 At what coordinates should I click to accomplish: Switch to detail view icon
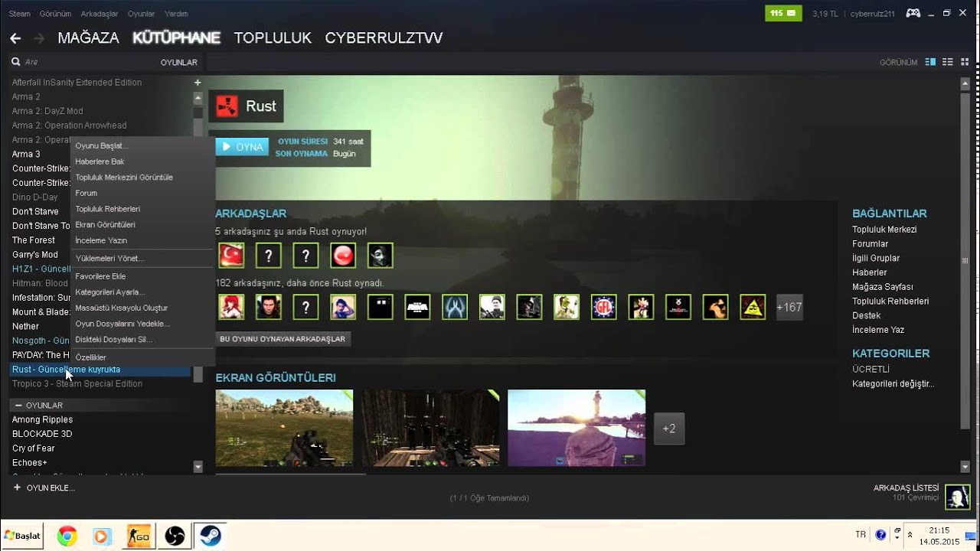click(x=930, y=62)
